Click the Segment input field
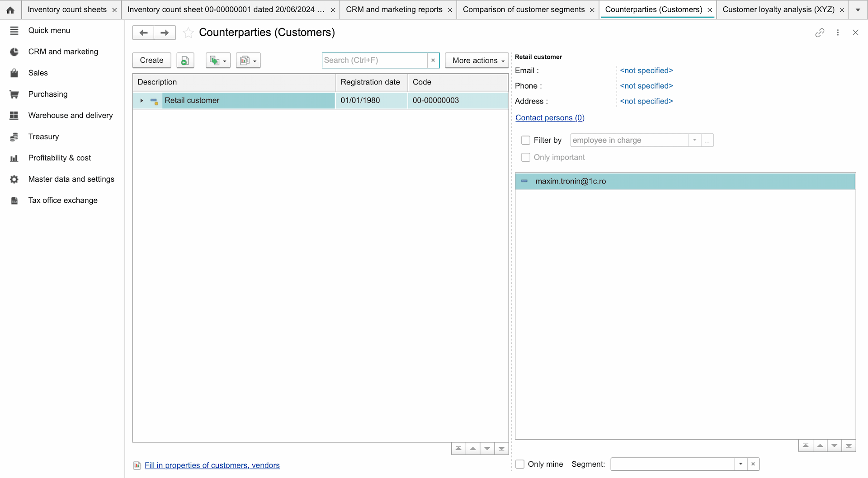868x478 pixels. click(673, 464)
